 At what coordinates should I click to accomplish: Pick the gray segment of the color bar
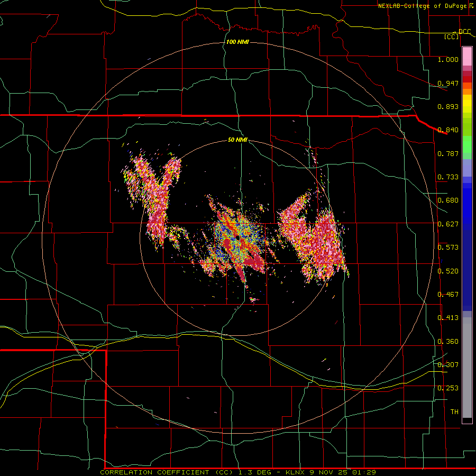point(467,368)
